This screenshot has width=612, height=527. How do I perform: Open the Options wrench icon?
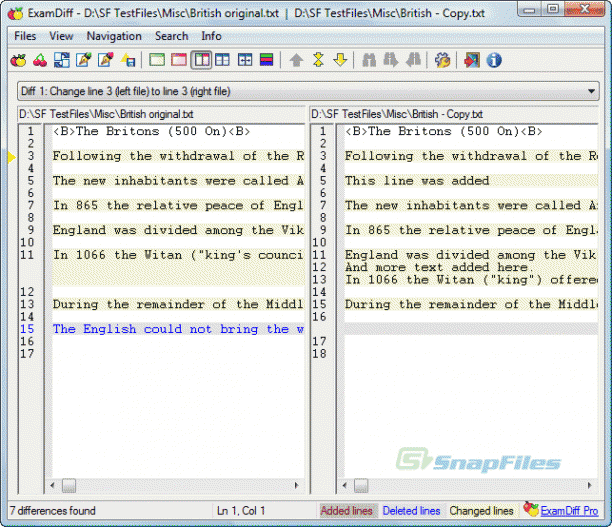point(442,61)
